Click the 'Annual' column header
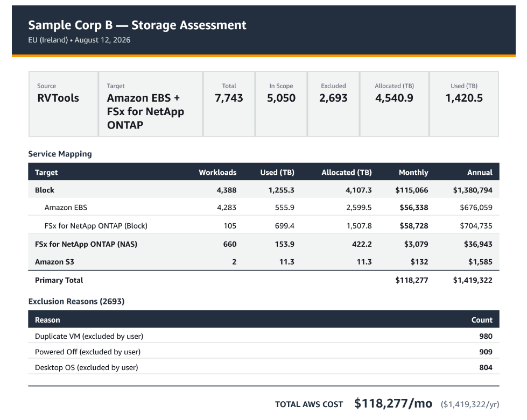Image resolution: width=527 pixels, height=420 pixels. click(x=480, y=172)
